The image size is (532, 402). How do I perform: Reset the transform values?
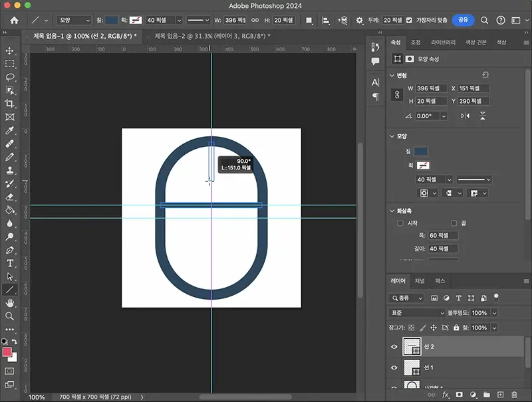point(485,74)
